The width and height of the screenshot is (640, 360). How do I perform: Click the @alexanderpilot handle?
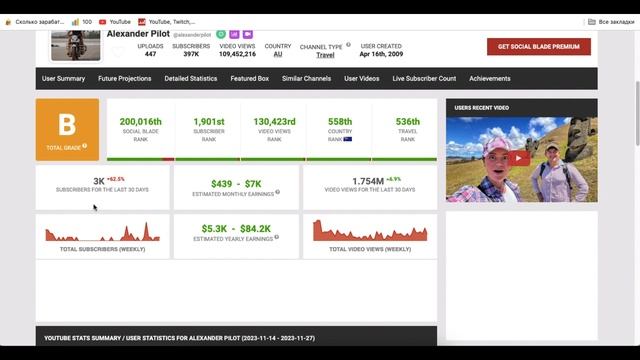(192, 35)
